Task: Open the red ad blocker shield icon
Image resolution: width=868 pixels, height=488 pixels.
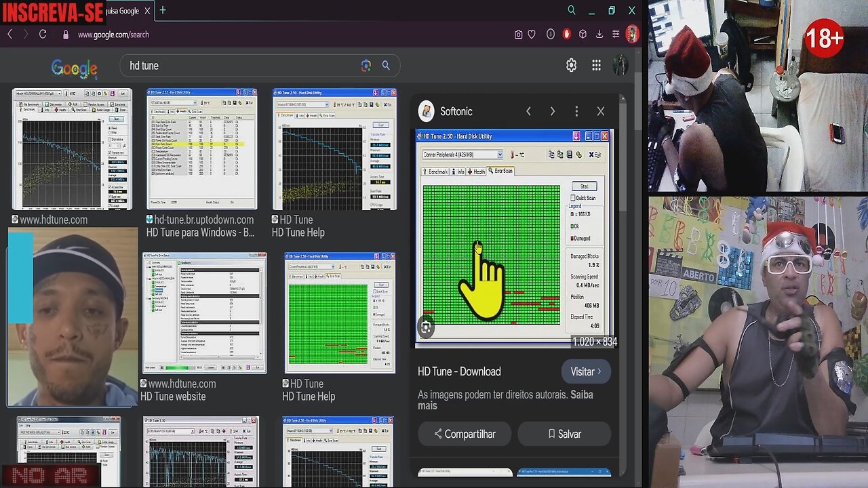Action: pos(567,35)
